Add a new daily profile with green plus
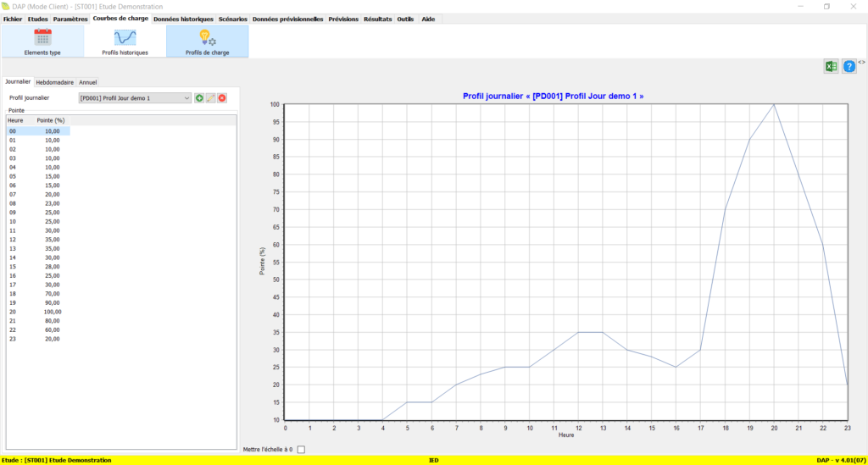The width and height of the screenshot is (868, 465). tap(199, 98)
